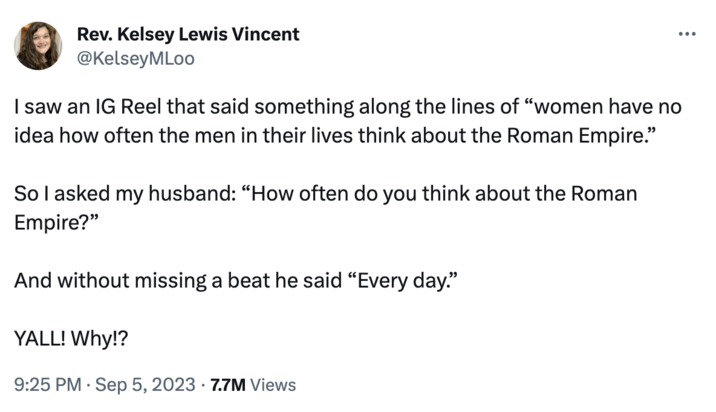
Task: Open Rev. Kelsey Lewis Vincent's profile name
Action: click(187, 34)
